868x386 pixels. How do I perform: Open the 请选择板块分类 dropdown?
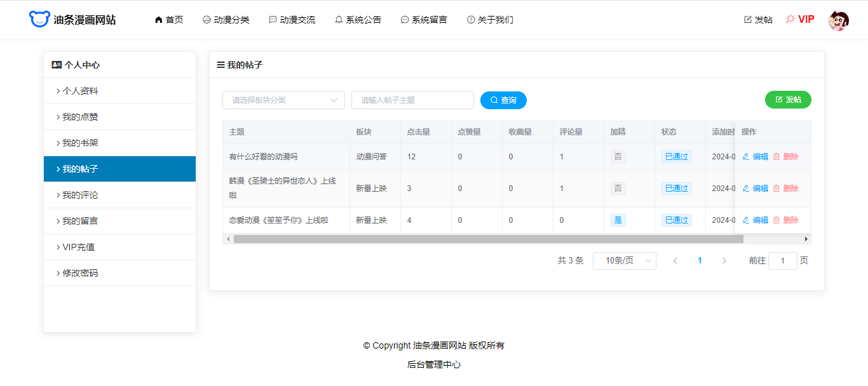pyautogui.click(x=283, y=100)
